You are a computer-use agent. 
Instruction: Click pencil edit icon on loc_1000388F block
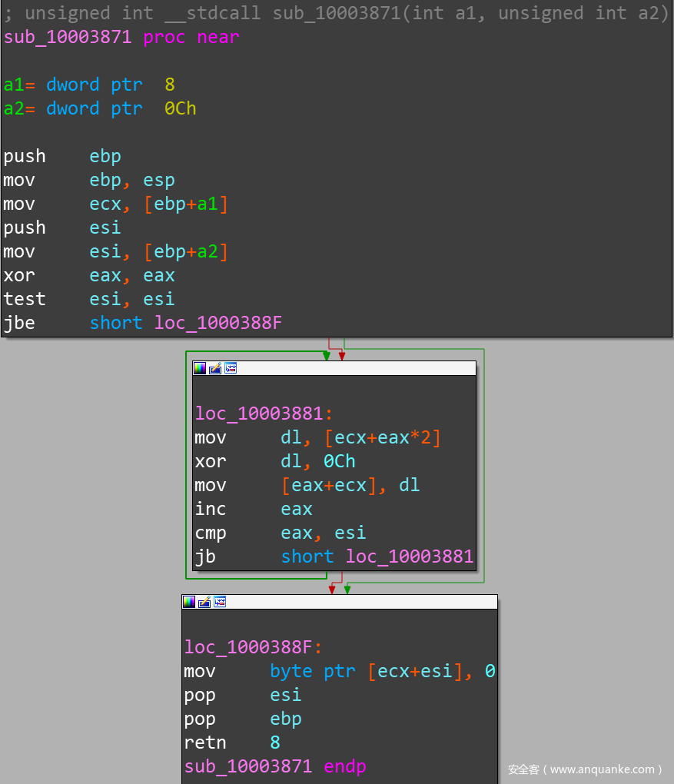[x=204, y=602]
